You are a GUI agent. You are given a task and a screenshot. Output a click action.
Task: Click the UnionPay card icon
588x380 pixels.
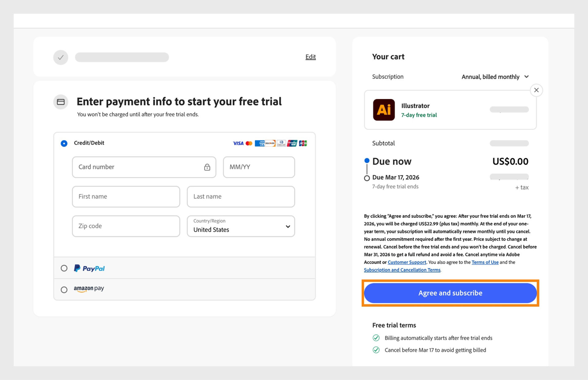tap(292, 143)
